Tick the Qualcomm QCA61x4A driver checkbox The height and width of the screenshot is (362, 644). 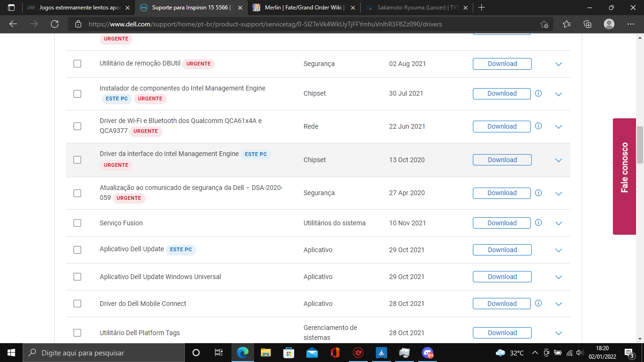point(77,126)
